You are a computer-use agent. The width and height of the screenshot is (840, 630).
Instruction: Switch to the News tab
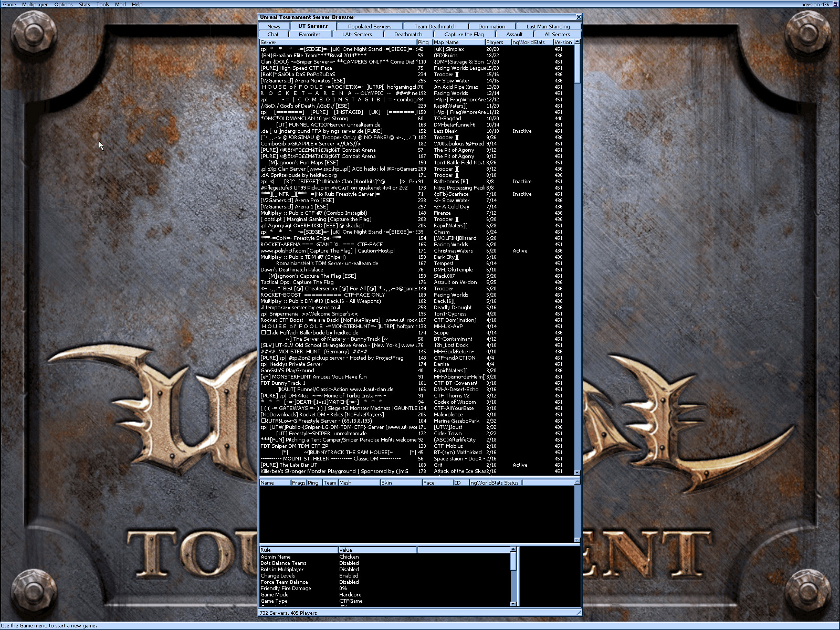274,26
